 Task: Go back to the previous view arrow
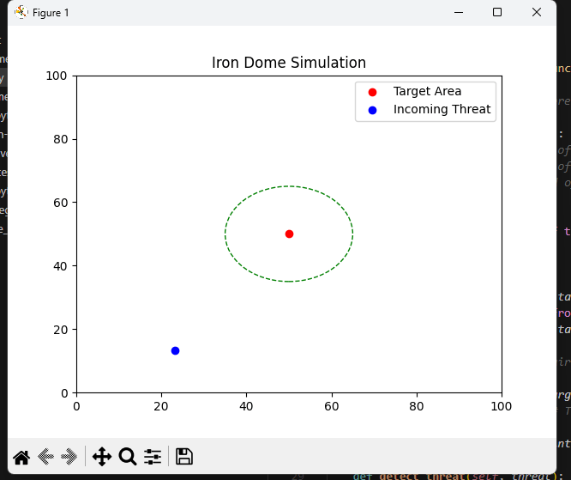46,456
